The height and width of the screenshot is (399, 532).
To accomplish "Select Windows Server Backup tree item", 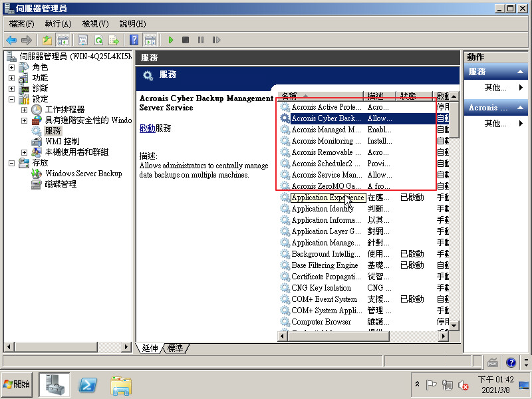I will pyautogui.click(x=84, y=174).
